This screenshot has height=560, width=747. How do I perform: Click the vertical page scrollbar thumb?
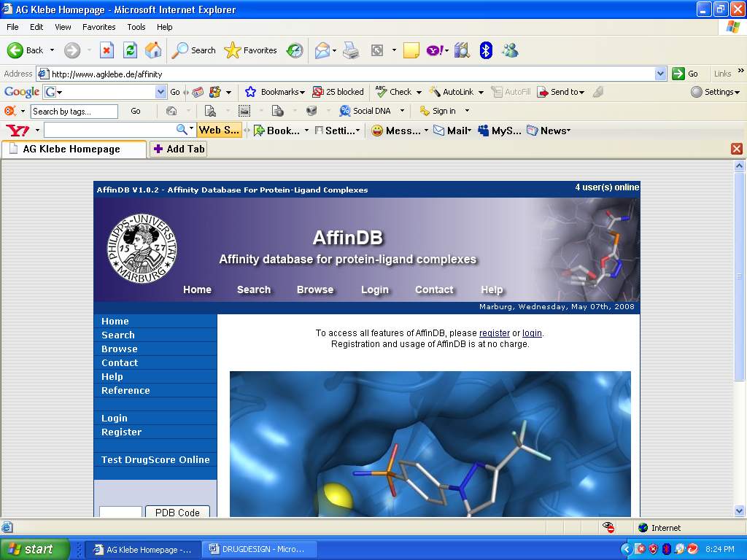tap(740, 277)
